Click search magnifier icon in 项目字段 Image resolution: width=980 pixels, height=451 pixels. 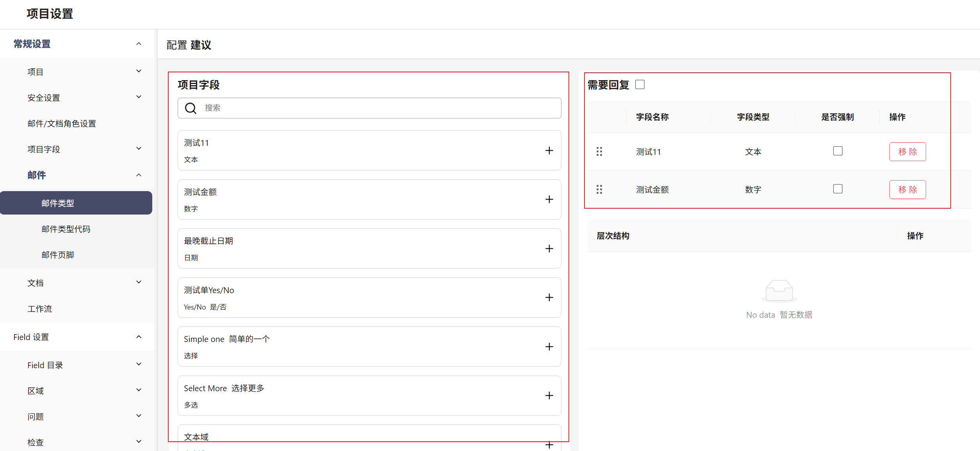pos(191,108)
